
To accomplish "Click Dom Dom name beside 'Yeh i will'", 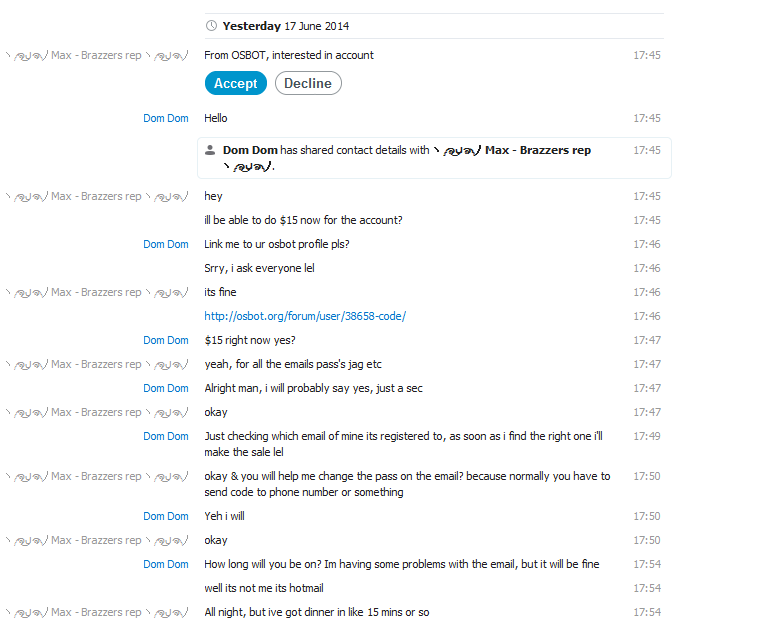I will pyautogui.click(x=166, y=516).
